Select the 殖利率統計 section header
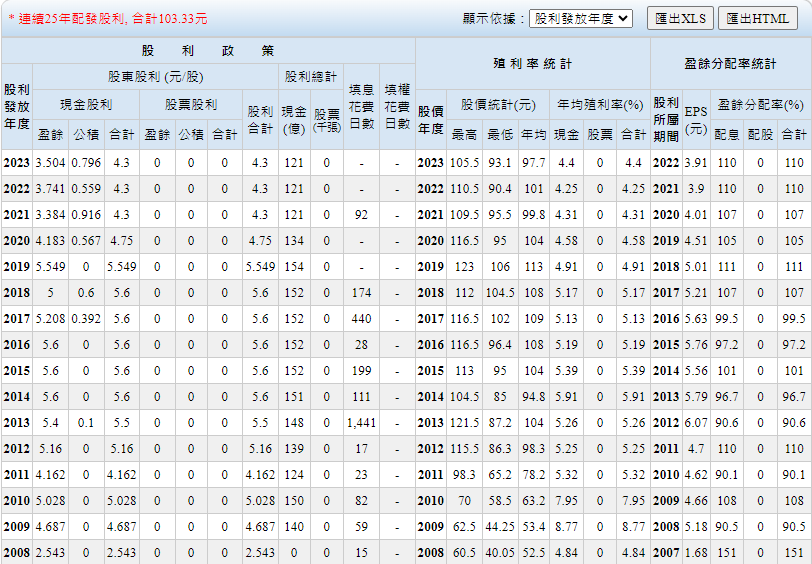Screen dimensions: 812x564 (x=532, y=63)
